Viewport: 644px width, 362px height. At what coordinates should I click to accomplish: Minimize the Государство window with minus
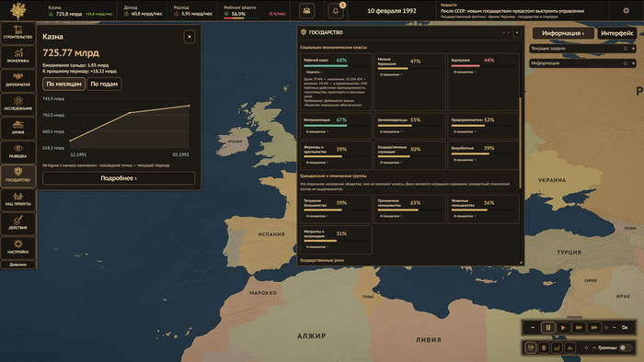tap(509, 32)
